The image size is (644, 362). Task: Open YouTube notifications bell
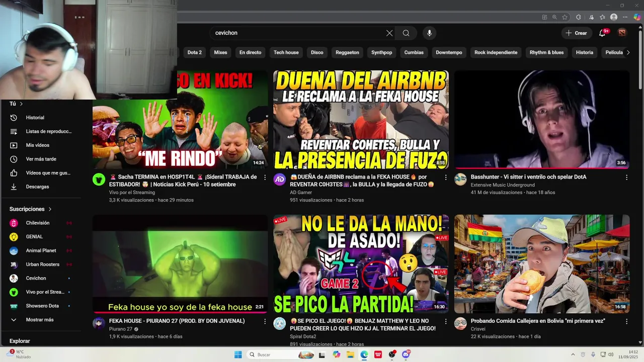pyautogui.click(x=602, y=33)
